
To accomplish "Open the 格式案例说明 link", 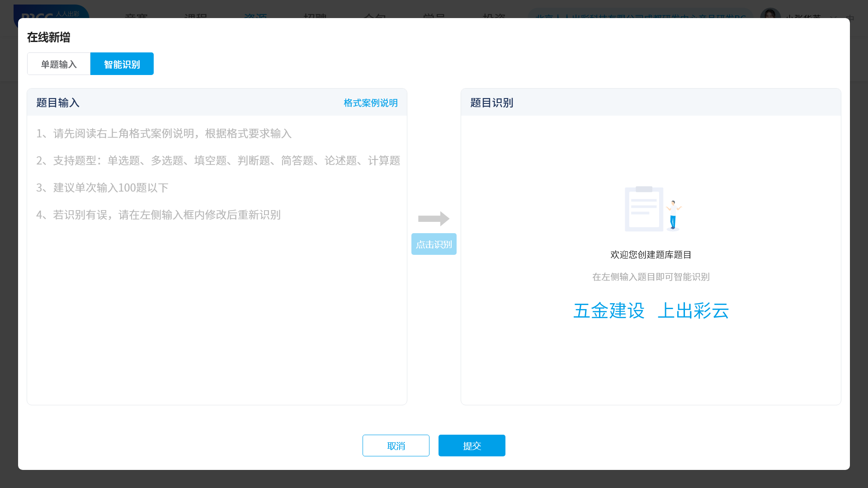I will pyautogui.click(x=370, y=103).
